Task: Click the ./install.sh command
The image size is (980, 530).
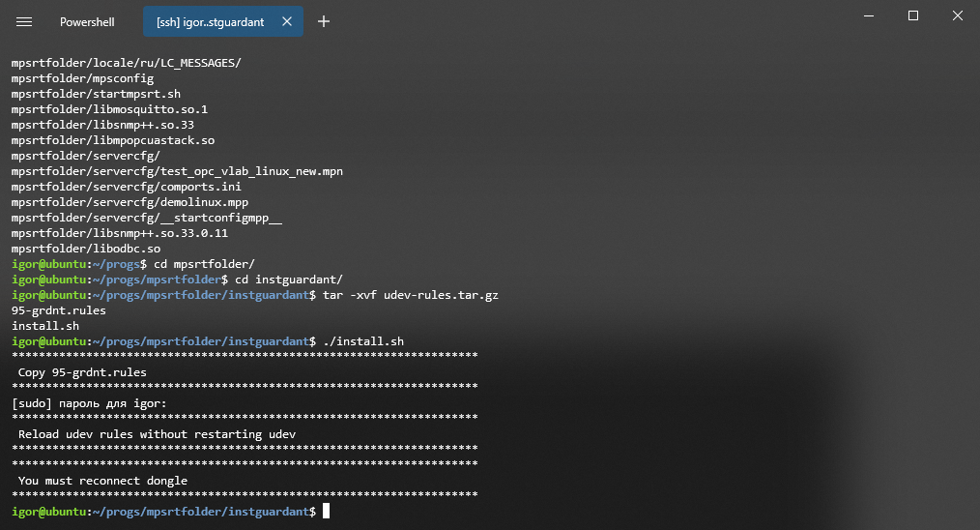Action: (363, 341)
